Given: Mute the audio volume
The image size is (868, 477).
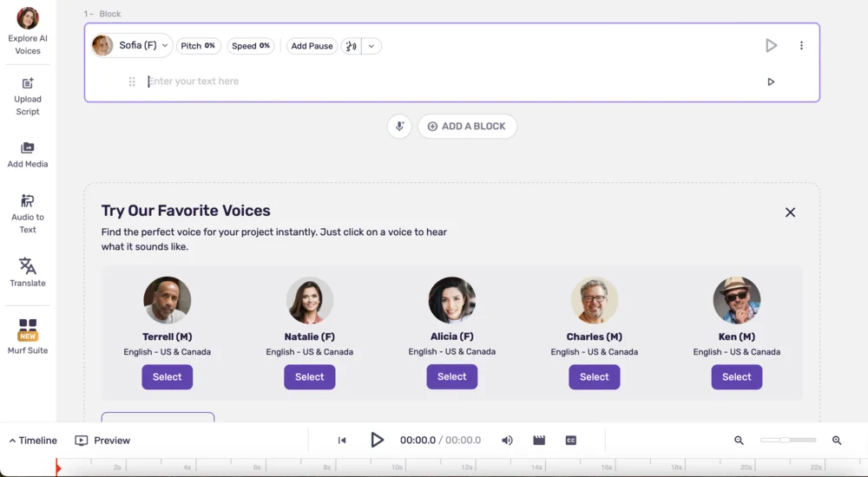Looking at the screenshot, I should (x=507, y=441).
